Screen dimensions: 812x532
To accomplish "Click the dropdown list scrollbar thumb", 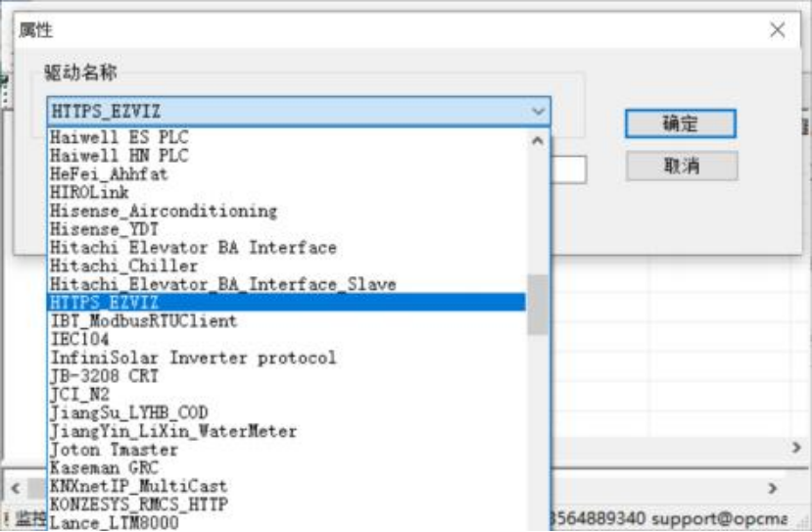I will click(x=538, y=305).
